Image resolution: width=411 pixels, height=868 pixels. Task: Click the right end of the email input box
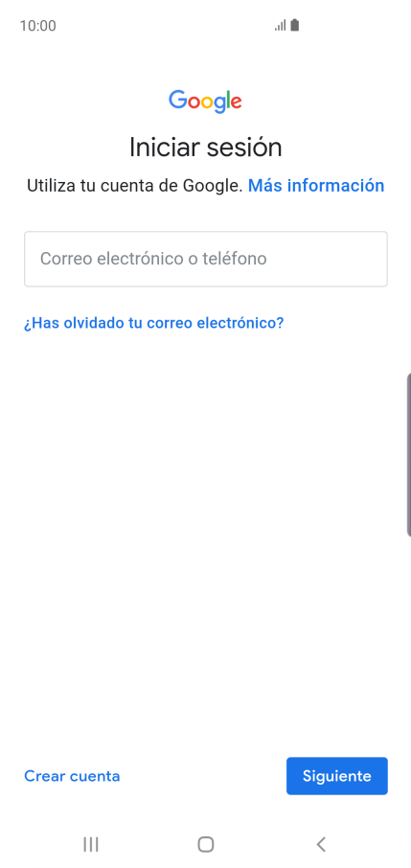click(x=371, y=259)
